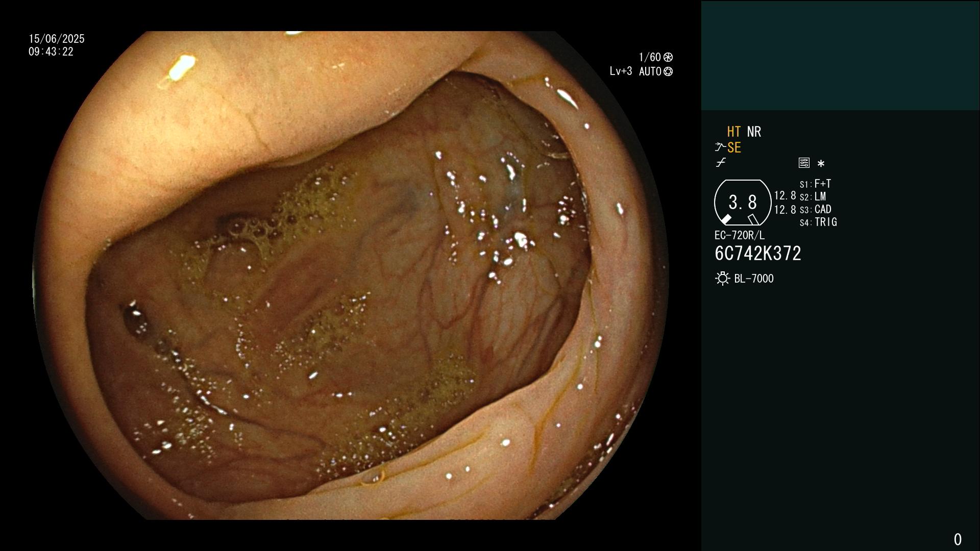Click the settings sliders icon

(804, 163)
